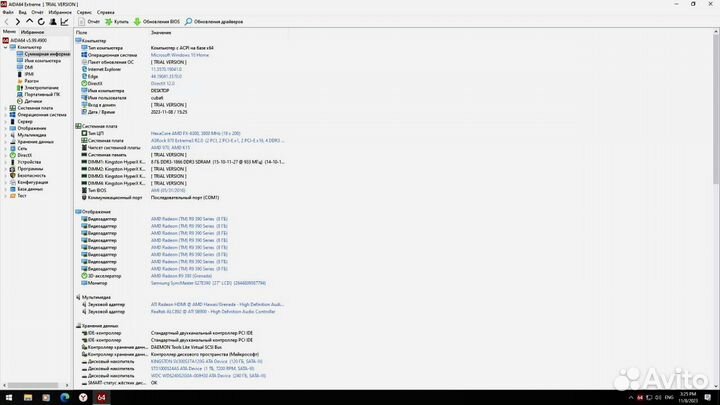Screen dimensions: 720x405
Task: Click the Значение column header
Action: pos(161,33)
